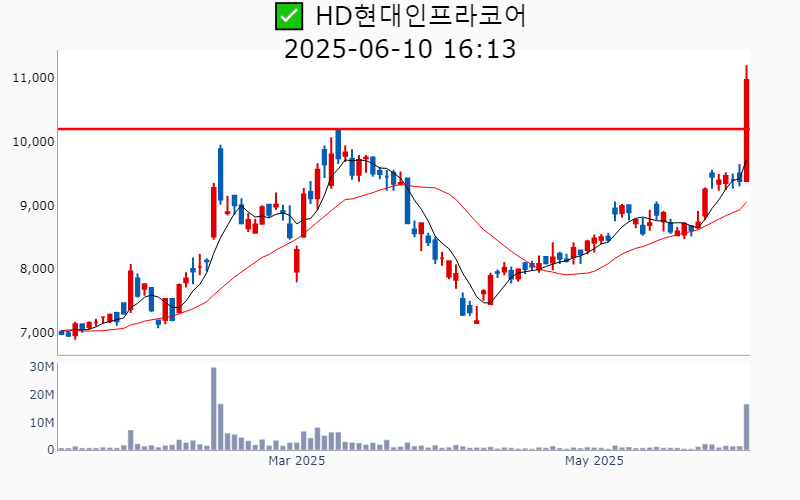
Task: Click the 11,000 price axis label
Action: [x=34, y=78]
